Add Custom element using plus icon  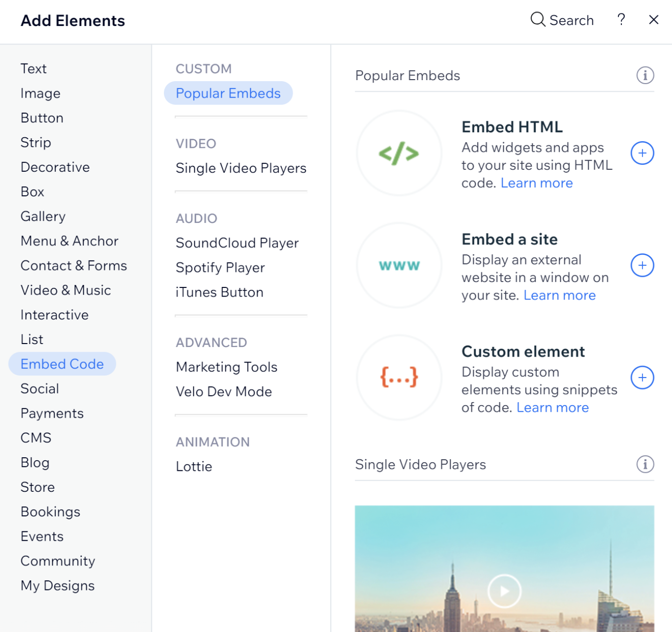pyautogui.click(x=642, y=378)
